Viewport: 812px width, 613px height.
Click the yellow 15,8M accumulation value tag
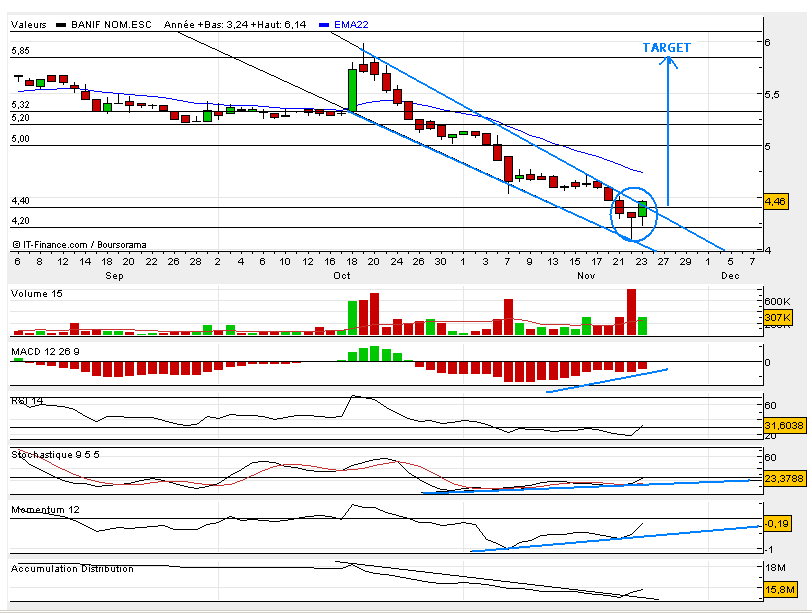click(x=780, y=589)
